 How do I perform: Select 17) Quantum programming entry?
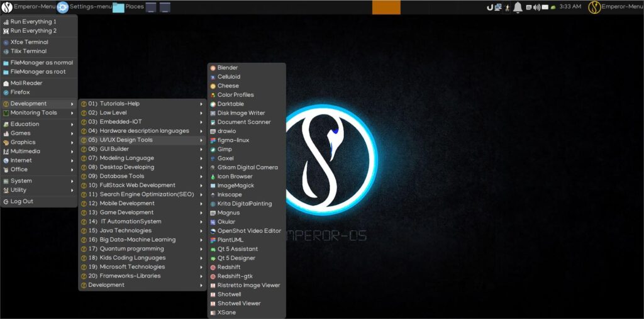(143, 249)
